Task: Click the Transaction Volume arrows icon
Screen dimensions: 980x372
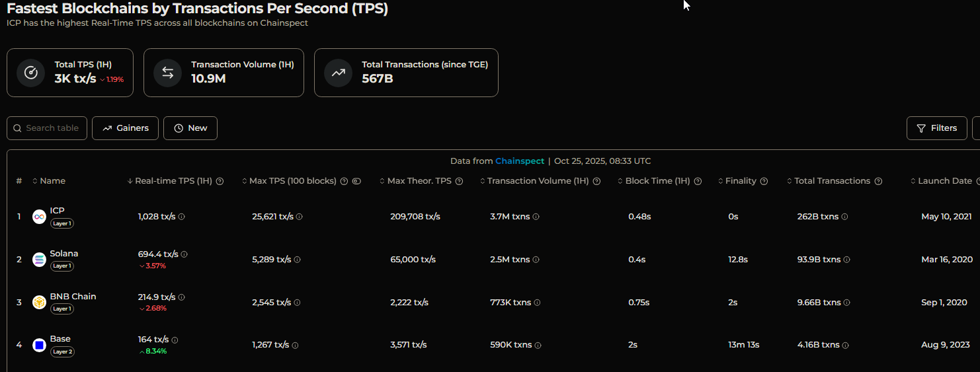Action: pyautogui.click(x=167, y=73)
